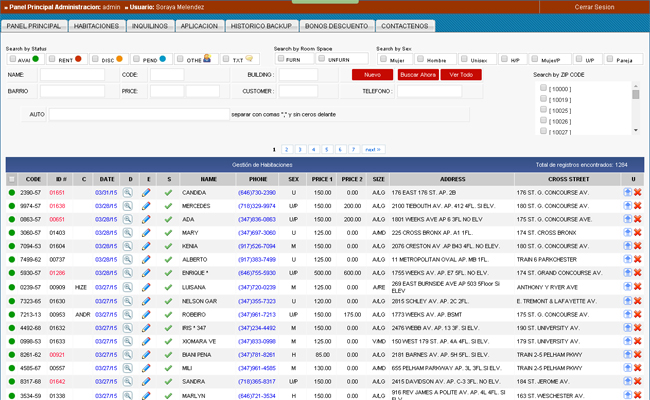Image resolution: width=650 pixels, height=400 pixels.
Task: Go to next page of results
Action: pos(373,149)
